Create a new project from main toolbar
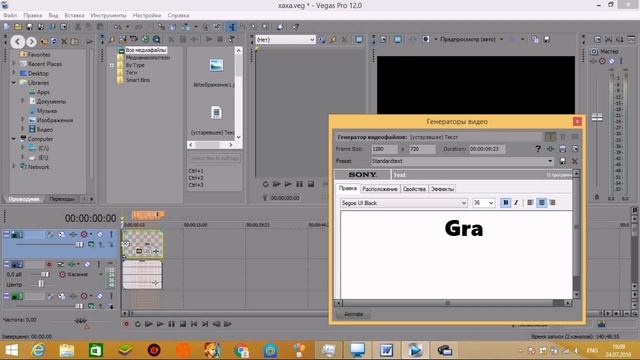This screenshot has height=360, width=640. tap(7, 27)
